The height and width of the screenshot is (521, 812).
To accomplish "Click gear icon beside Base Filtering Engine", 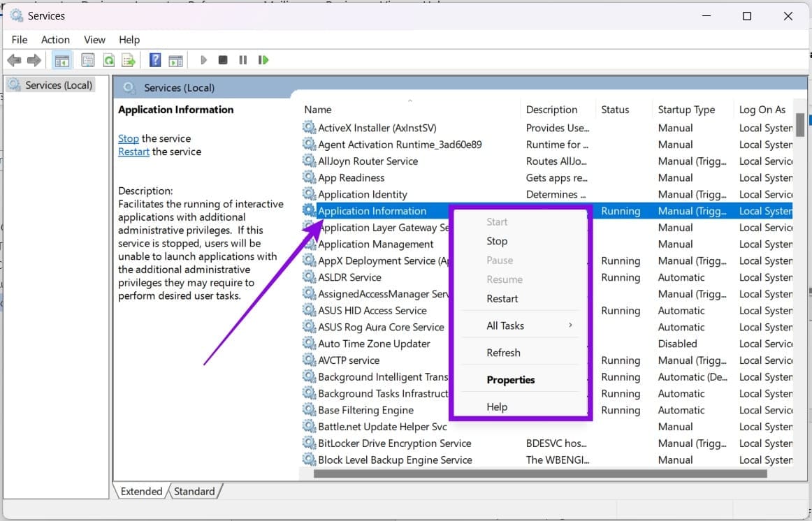I will [x=309, y=409].
